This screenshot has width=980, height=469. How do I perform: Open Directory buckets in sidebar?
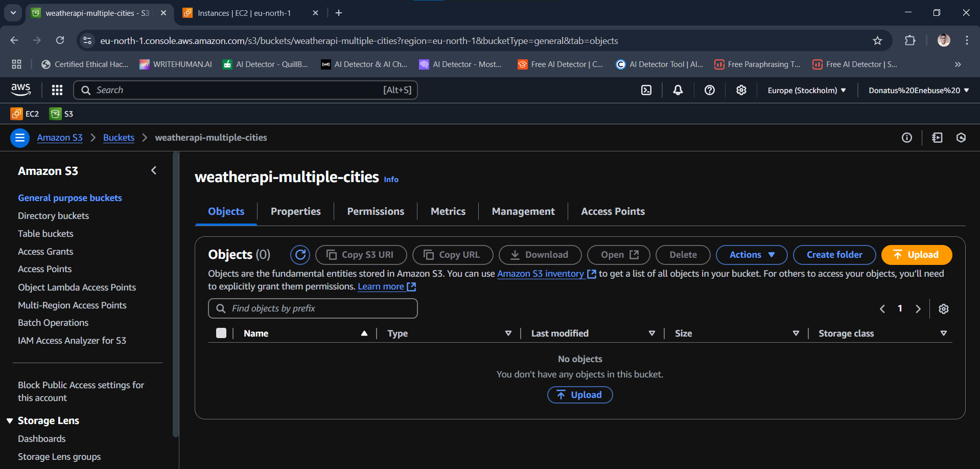(53, 216)
